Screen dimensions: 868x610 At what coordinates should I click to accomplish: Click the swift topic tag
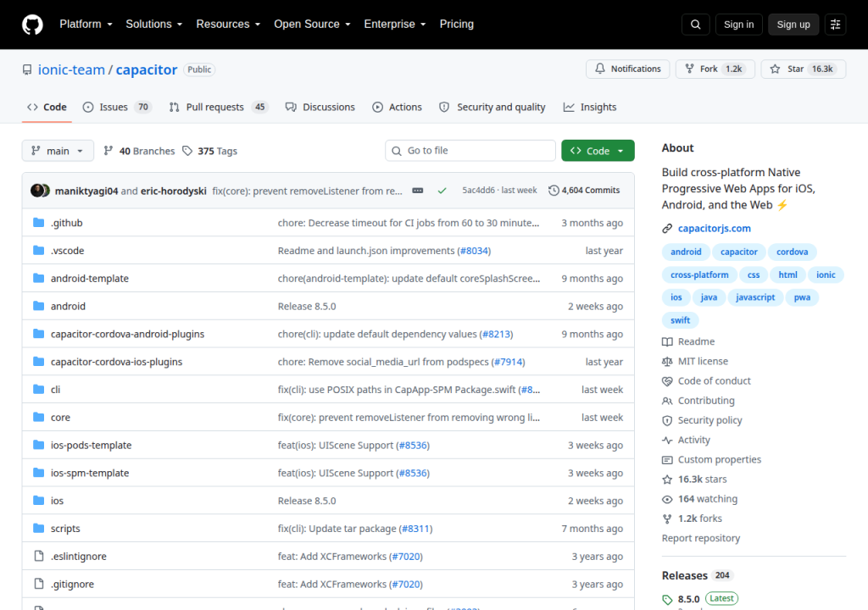(680, 320)
